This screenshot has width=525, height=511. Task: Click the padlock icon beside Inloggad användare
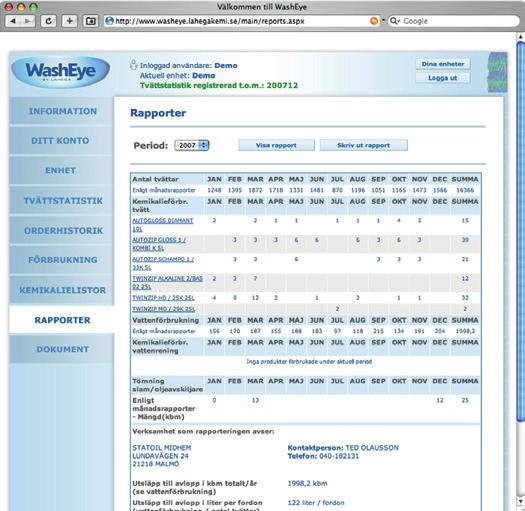coord(133,65)
